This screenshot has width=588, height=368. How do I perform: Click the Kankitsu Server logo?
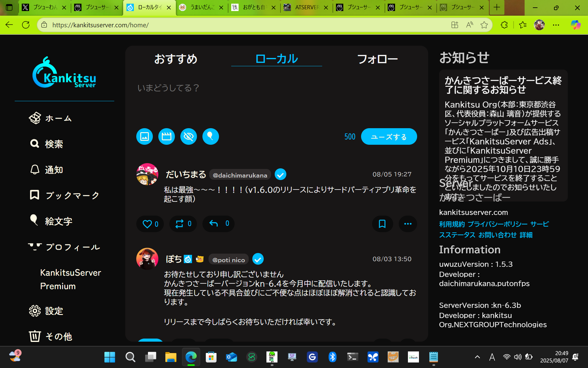pos(64,72)
